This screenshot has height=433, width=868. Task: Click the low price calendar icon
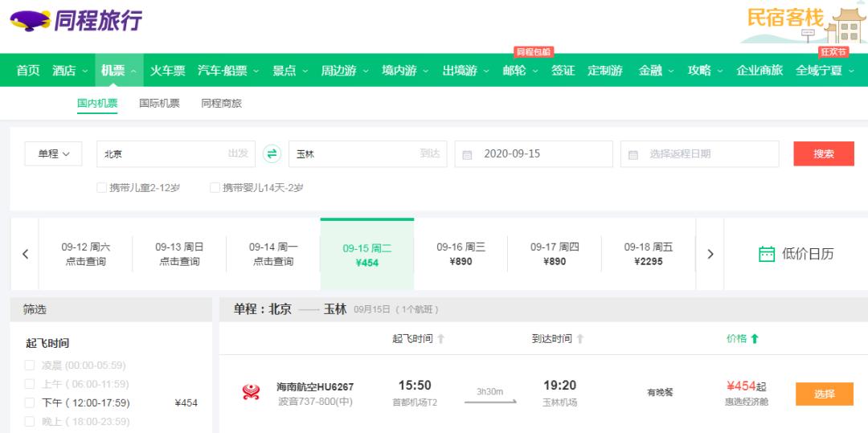click(x=767, y=254)
